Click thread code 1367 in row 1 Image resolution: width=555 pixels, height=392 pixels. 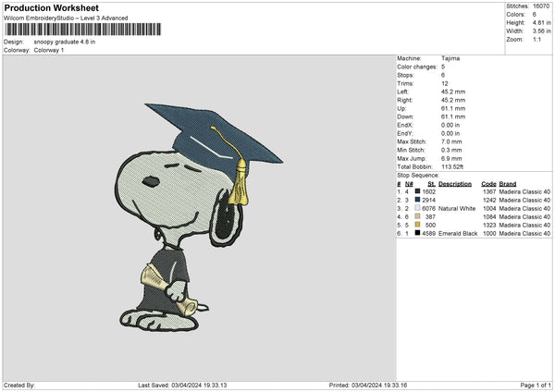pyautogui.click(x=489, y=191)
